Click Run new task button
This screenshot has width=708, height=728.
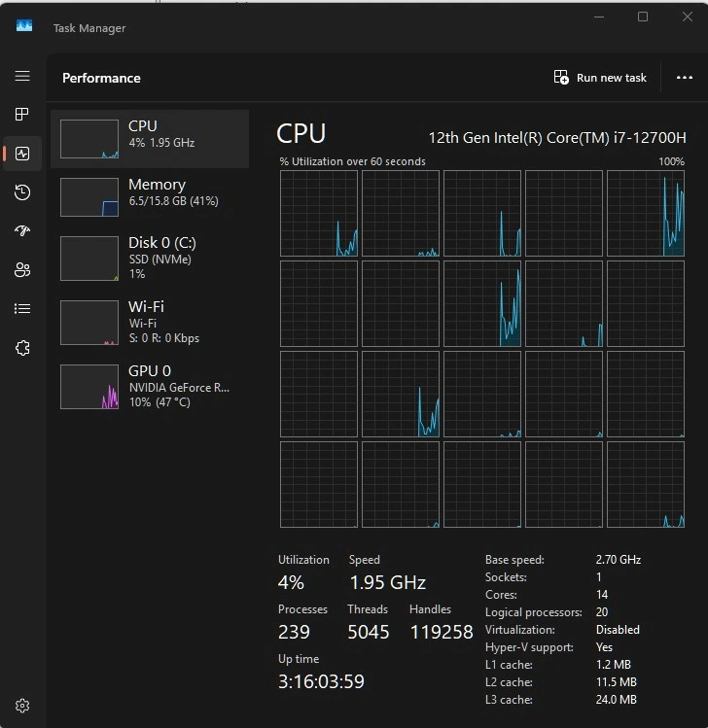coord(600,78)
